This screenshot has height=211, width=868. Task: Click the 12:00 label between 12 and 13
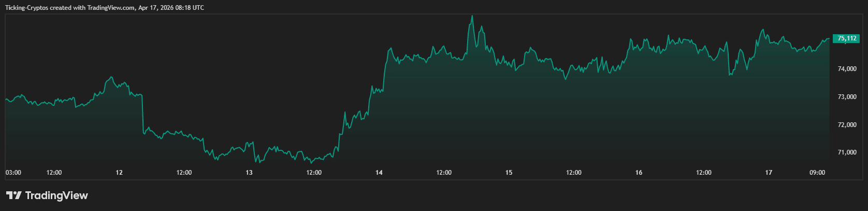[184, 173]
